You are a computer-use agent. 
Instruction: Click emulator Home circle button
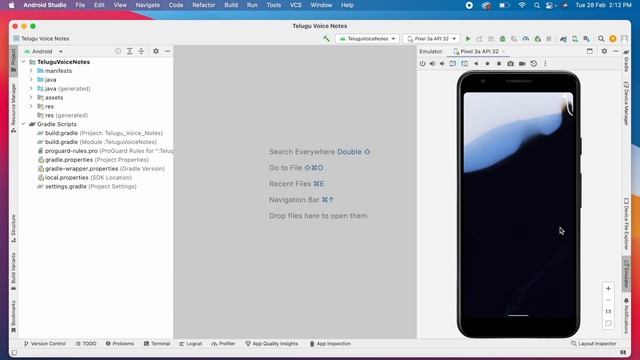(x=487, y=64)
